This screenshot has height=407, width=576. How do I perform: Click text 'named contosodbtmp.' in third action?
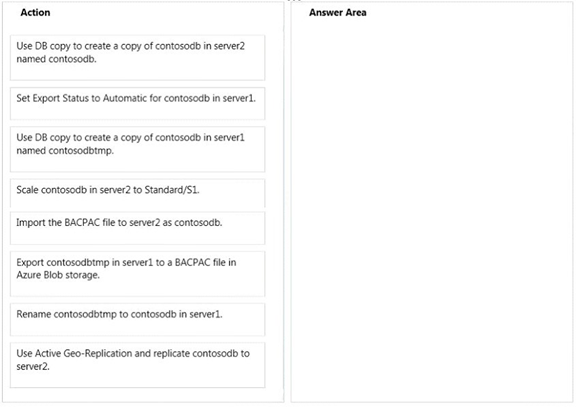click(x=65, y=151)
